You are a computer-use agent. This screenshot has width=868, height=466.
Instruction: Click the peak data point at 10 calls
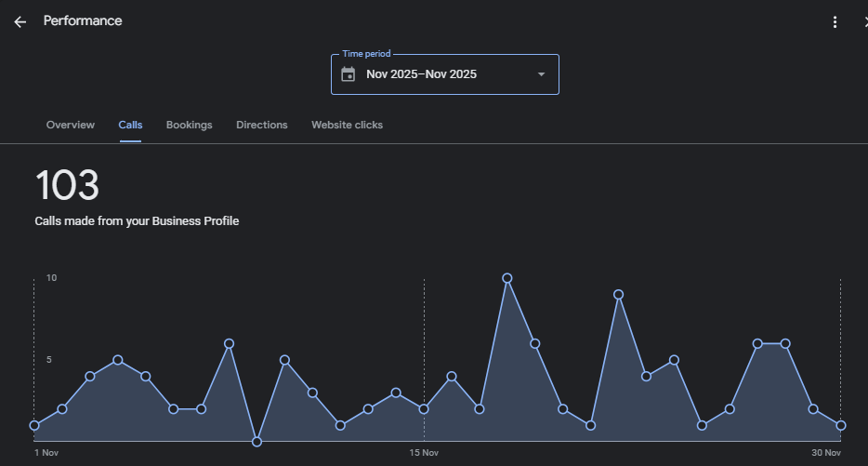click(x=507, y=278)
